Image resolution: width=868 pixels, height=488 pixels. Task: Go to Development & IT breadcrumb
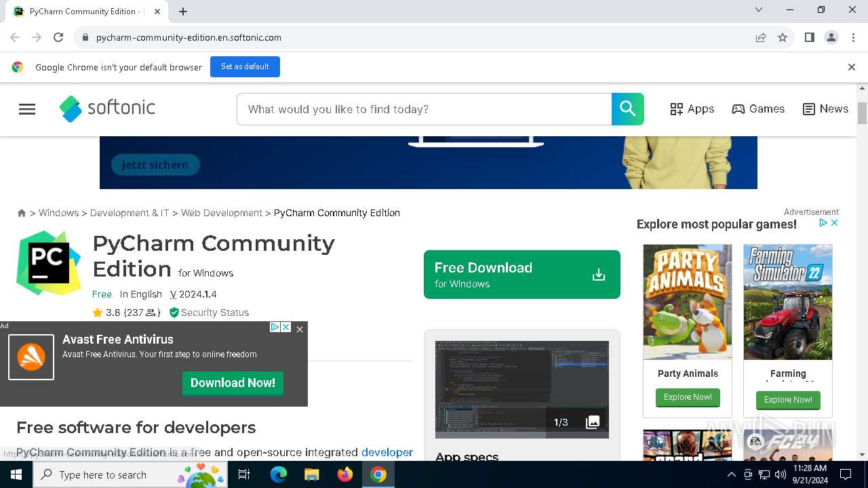(x=130, y=213)
